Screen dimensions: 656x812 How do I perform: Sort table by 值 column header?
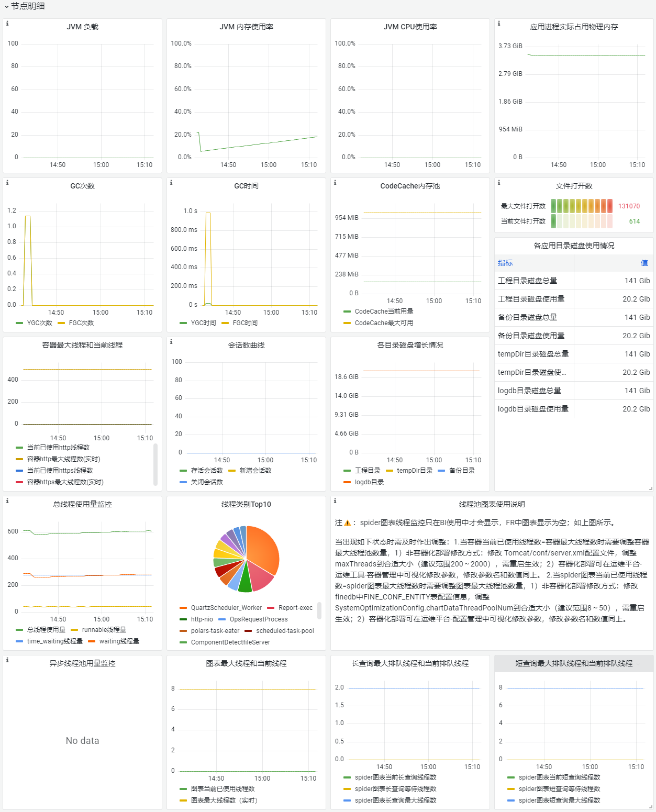tap(644, 263)
